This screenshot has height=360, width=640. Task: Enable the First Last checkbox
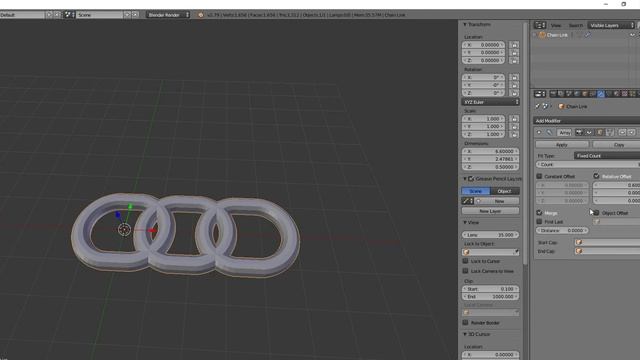539,222
